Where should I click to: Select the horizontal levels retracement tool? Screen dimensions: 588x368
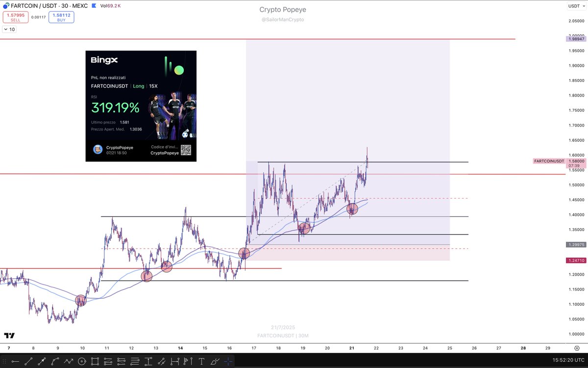tap(134, 362)
